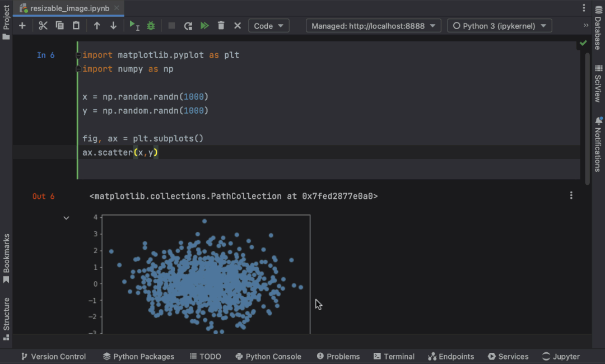Open the Managed Jupyter server dropdown

point(373,25)
